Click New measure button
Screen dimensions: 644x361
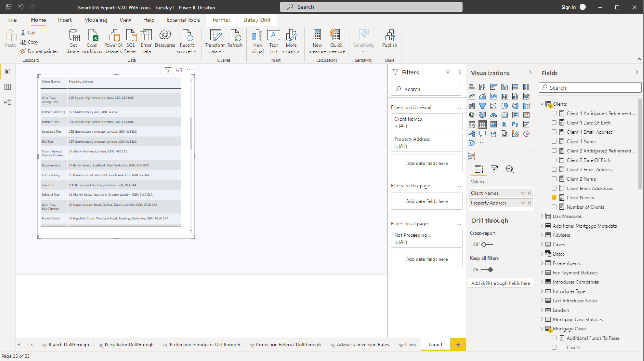click(x=317, y=41)
